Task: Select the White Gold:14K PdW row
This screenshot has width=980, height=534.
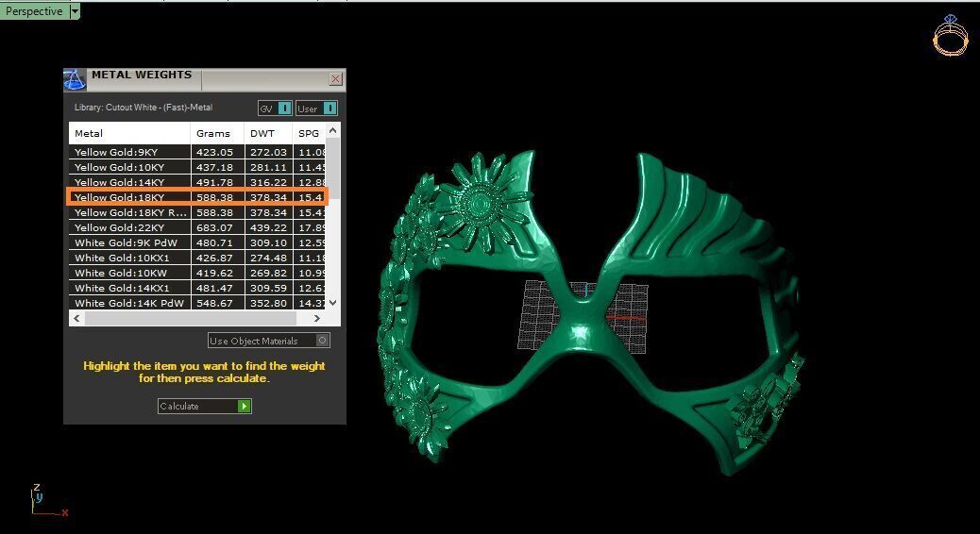Action: coord(197,302)
